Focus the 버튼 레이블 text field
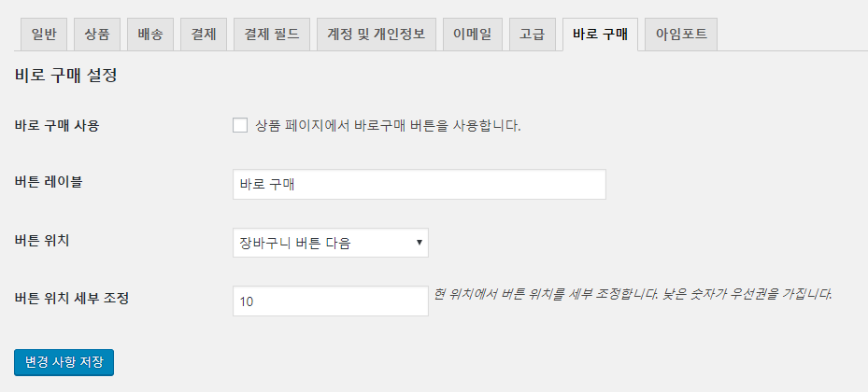868x392 pixels. (419, 184)
